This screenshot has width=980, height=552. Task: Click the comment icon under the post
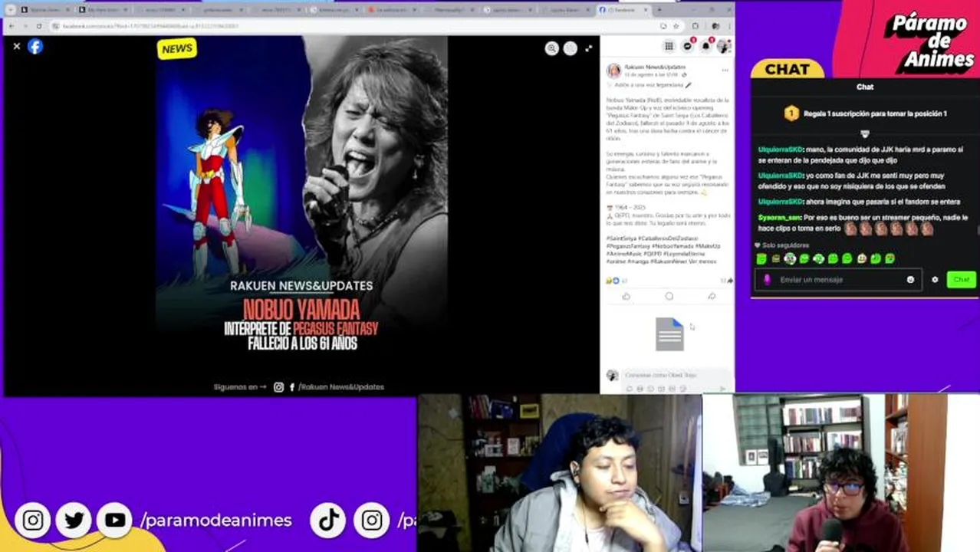[669, 296]
